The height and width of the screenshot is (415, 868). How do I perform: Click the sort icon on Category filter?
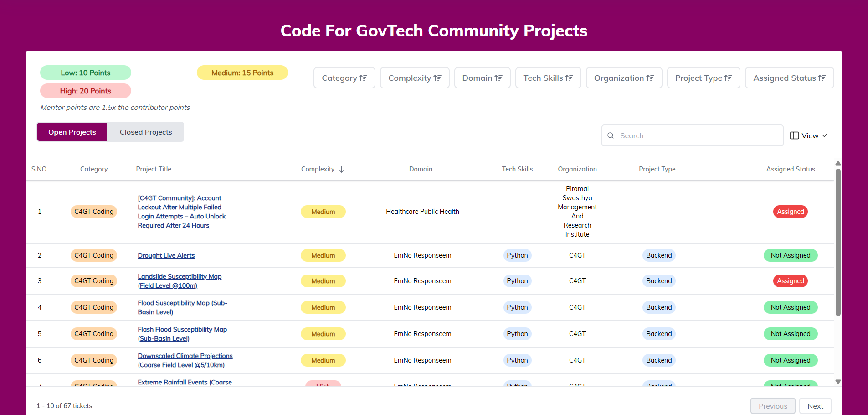(x=363, y=78)
